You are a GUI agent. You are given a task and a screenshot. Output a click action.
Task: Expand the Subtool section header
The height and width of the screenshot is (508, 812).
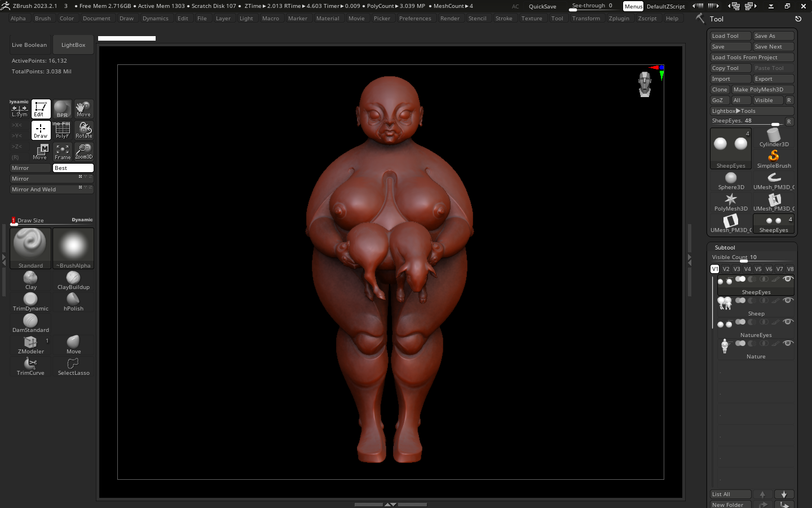725,248
